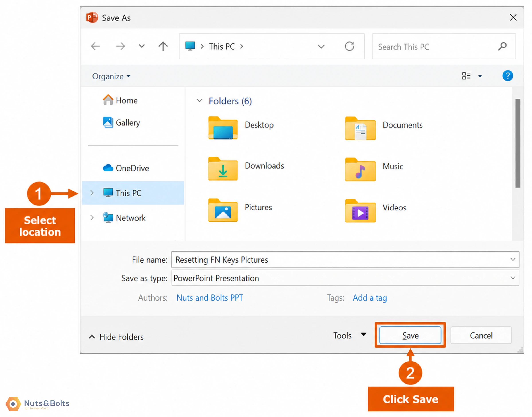The width and height of the screenshot is (532, 417).
Task: Click the vertical scrollbar in folder list
Action: (x=518, y=143)
